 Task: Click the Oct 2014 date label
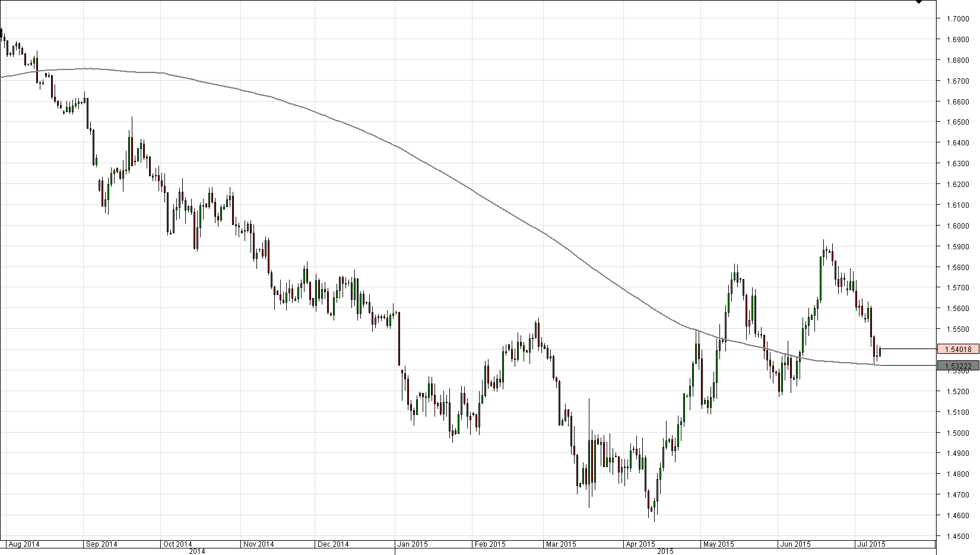tap(177, 544)
